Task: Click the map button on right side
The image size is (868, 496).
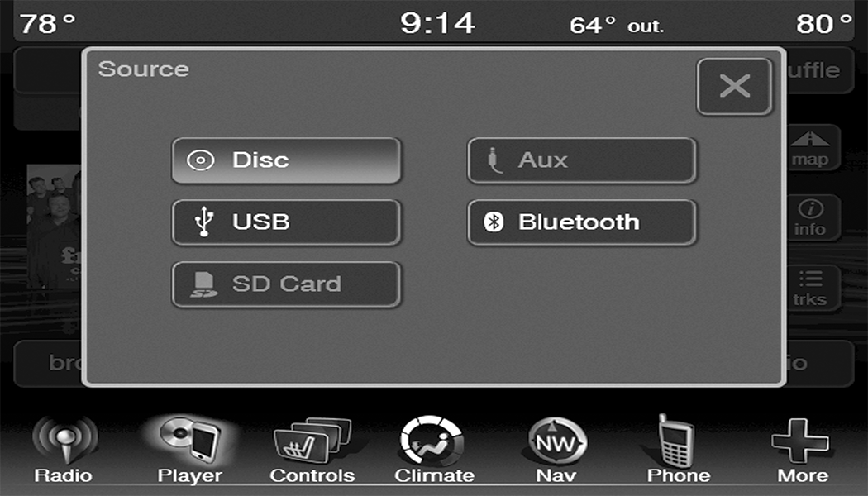Action: (x=813, y=147)
